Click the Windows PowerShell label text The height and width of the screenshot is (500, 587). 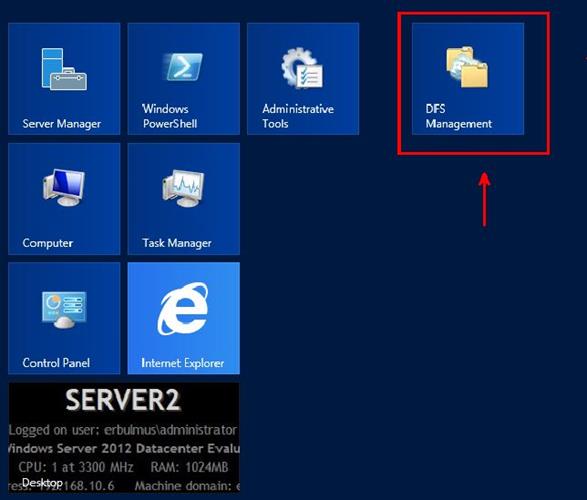pos(170,116)
